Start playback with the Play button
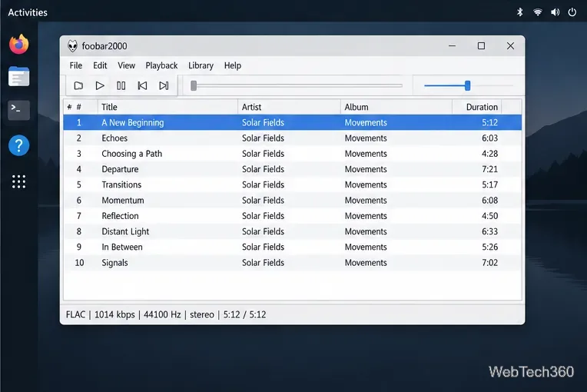Viewport: 587px width, 392px height. coord(100,86)
